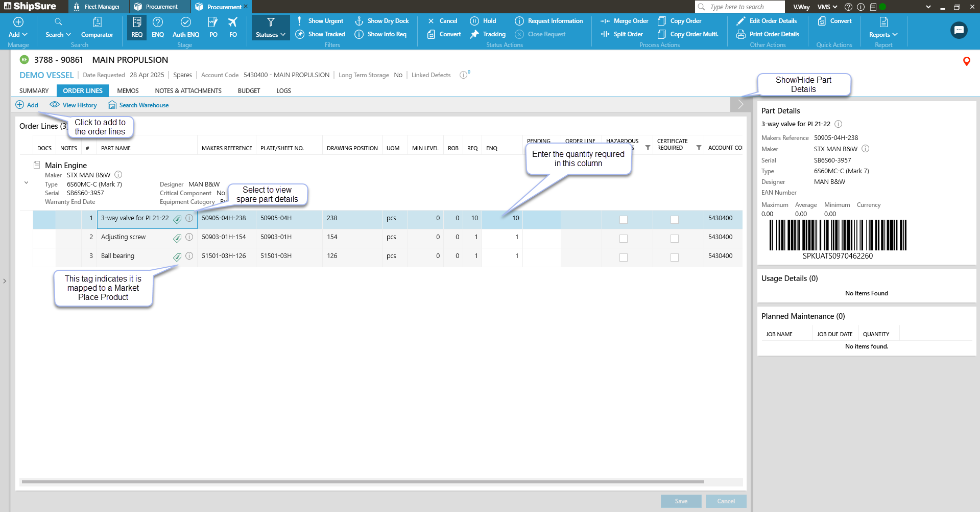Image resolution: width=980 pixels, height=512 pixels.
Task: Check certificate required for Adjusting screw
Action: [x=674, y=239]
